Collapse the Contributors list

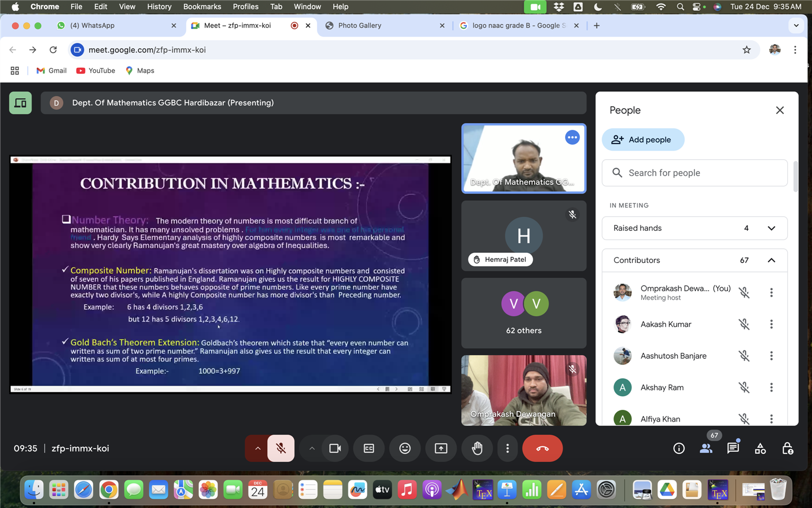[771, 260]
